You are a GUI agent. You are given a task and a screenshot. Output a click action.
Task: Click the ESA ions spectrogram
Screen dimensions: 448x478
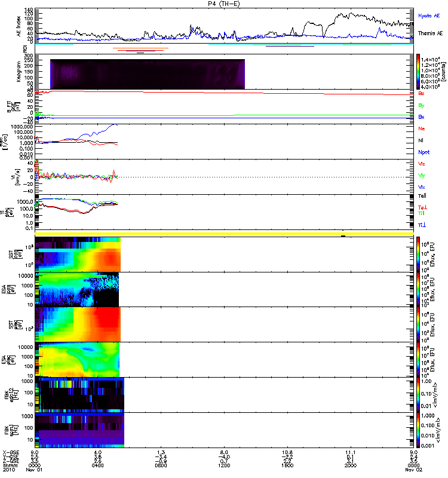click(x=77, y=289)
